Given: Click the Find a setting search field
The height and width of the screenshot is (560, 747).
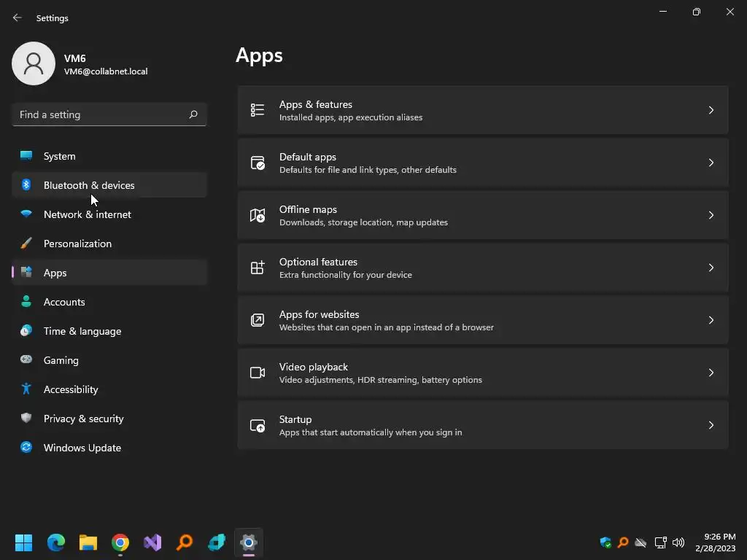Looking at the screenshot, I should pos(109,114).
